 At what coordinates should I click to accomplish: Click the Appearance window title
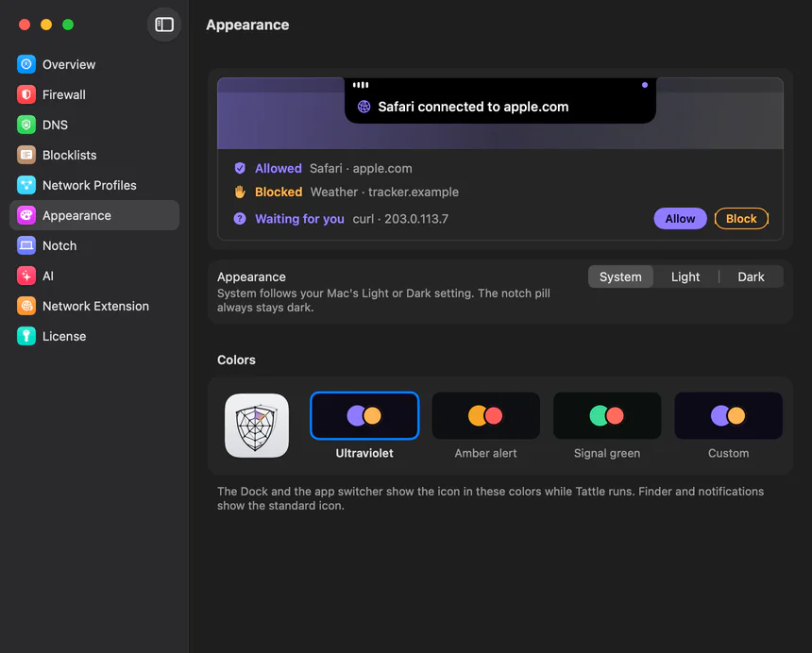(x=247, y=25)
